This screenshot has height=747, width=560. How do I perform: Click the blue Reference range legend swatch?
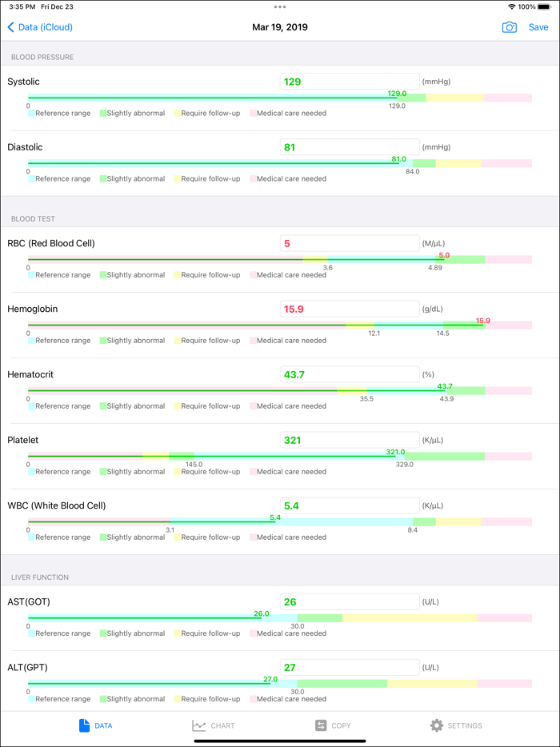pos(32,113)
